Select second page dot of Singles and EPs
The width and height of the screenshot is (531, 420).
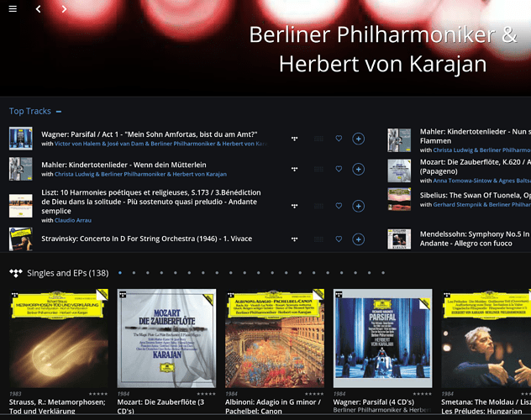click(134, 273)
